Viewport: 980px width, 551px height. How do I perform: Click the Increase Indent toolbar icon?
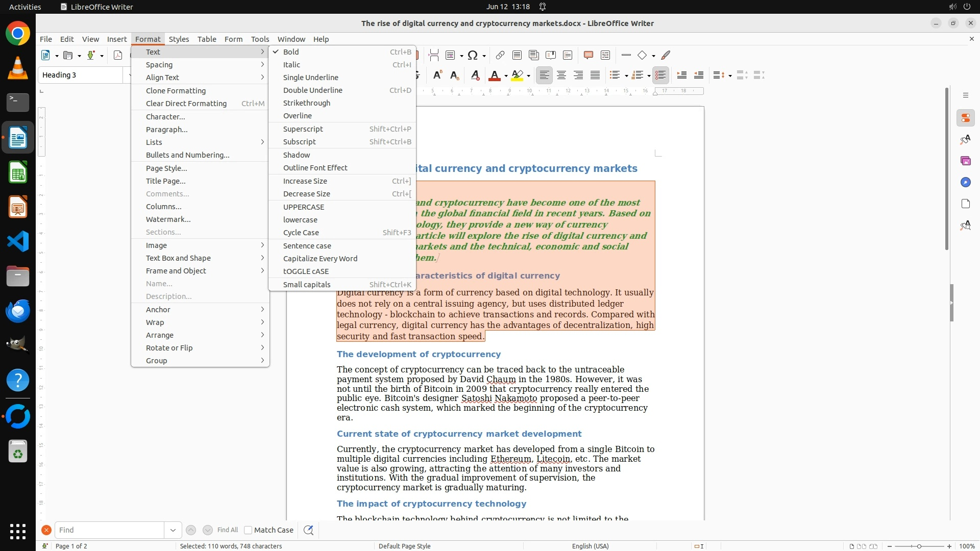click(x=681, y=76)
